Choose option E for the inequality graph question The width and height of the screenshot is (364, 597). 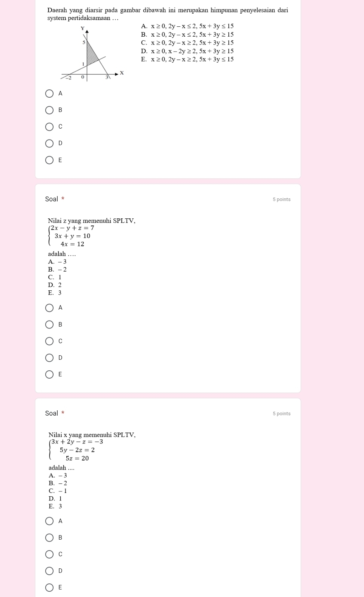49,160
